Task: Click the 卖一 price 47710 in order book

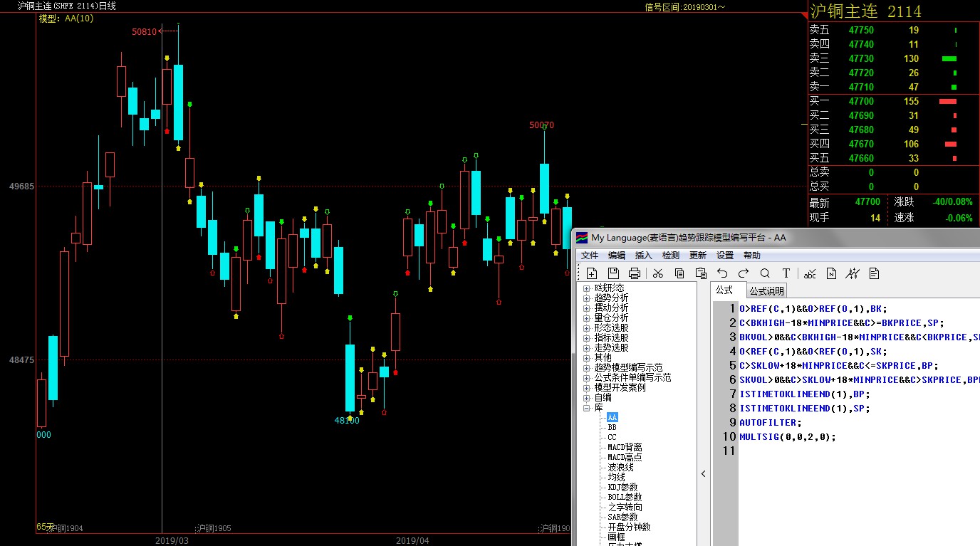Action: (x=861, y=87)
